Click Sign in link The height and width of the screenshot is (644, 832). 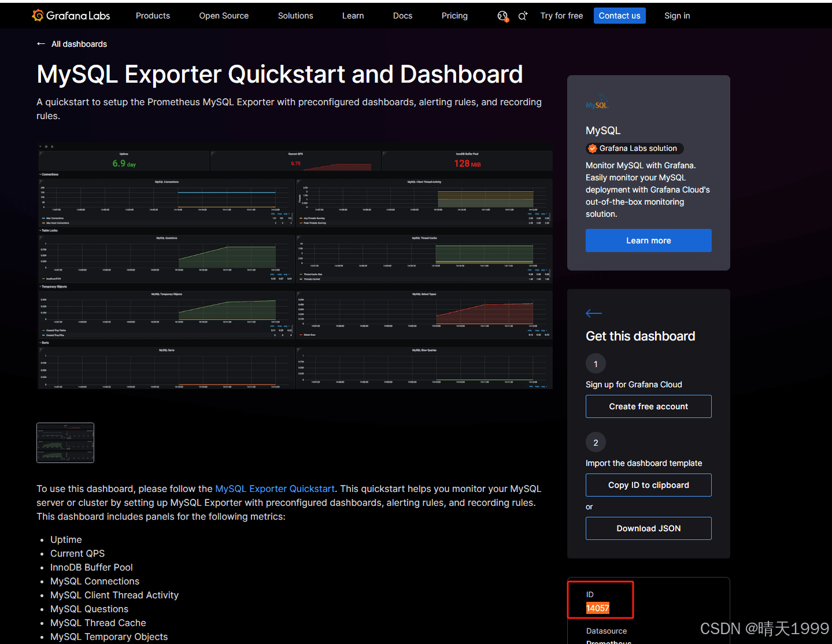pos(677,16)
